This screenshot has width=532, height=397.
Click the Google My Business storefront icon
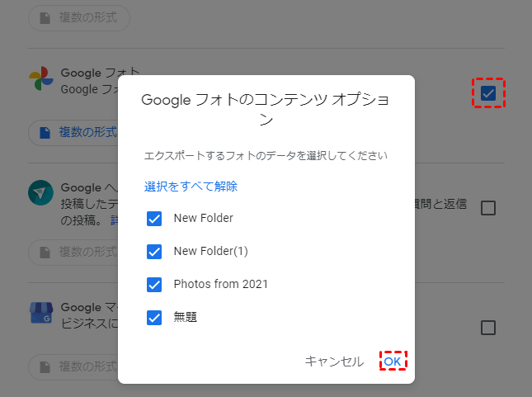click(41, 313)
